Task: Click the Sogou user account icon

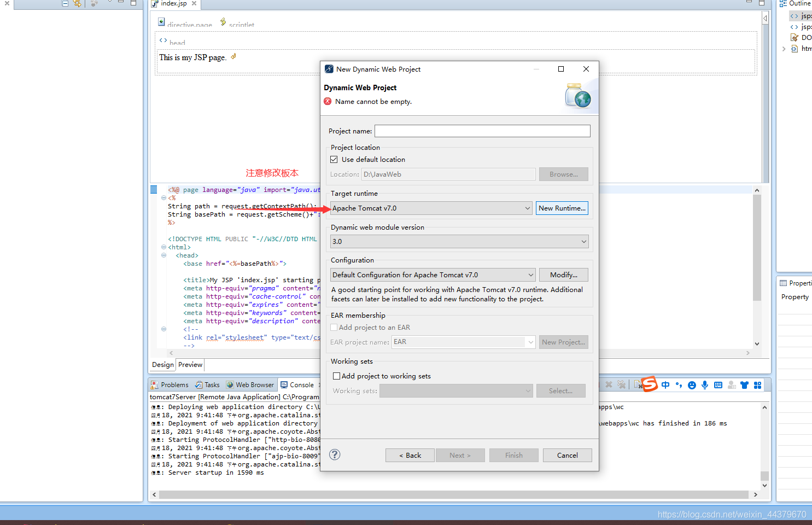Action: [x=732, y=385]
